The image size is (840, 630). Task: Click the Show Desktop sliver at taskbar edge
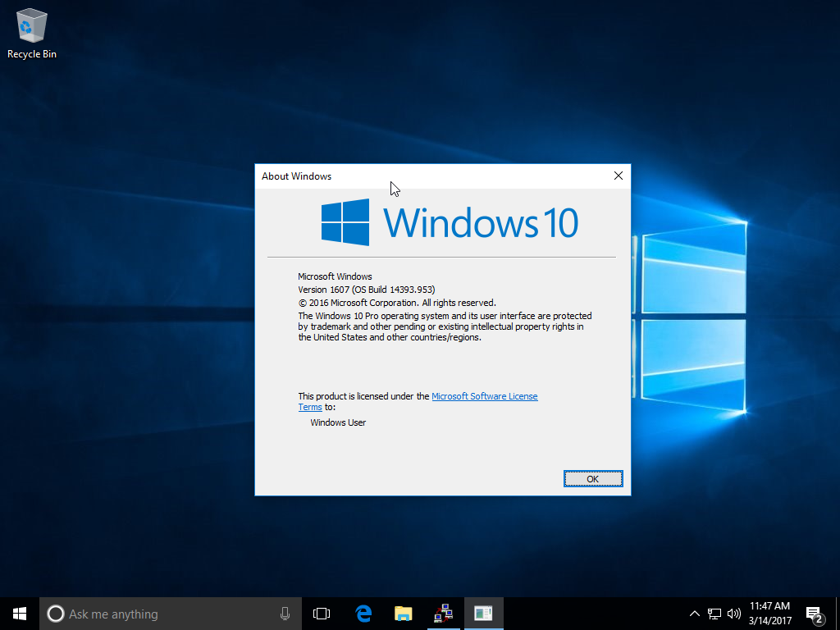coord(838,614)
